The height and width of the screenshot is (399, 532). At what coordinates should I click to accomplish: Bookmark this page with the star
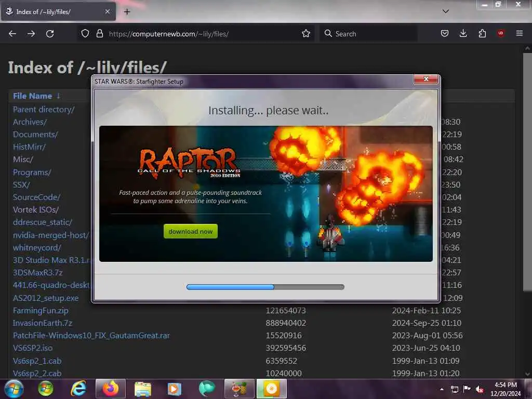[x=305, y=34]
